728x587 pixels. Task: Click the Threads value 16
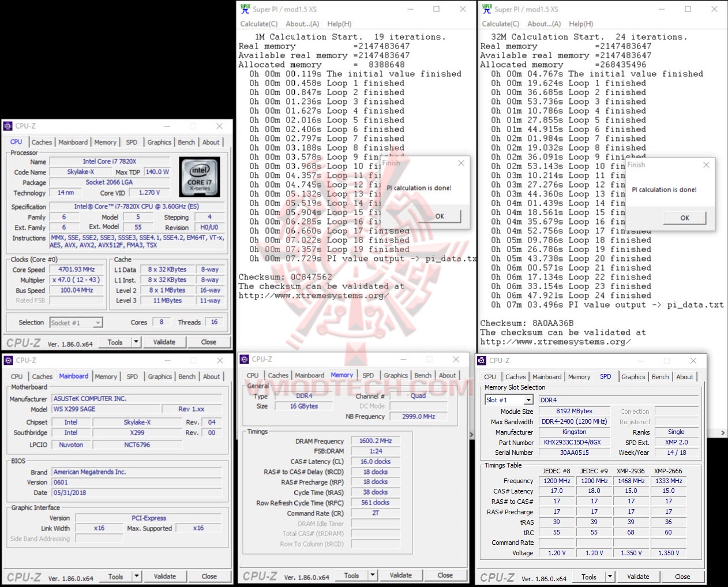click(214, 323)
